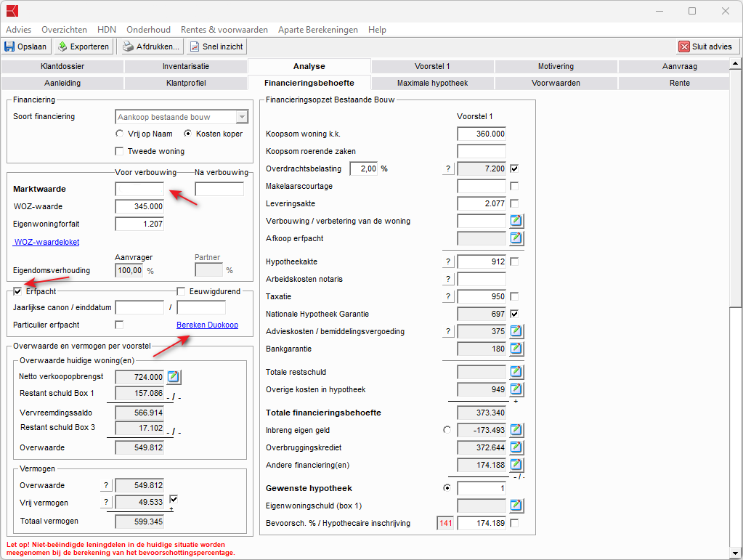
Task: Tick the Makelaarscourtage checkbox
Action: (x=514, y=186)
